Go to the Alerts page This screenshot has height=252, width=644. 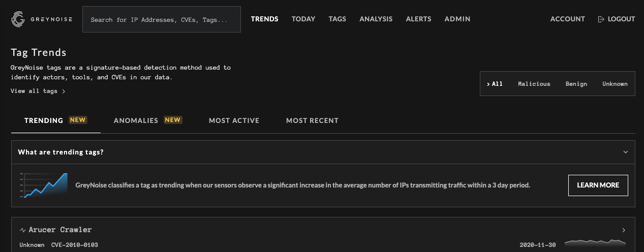[419, 19]
